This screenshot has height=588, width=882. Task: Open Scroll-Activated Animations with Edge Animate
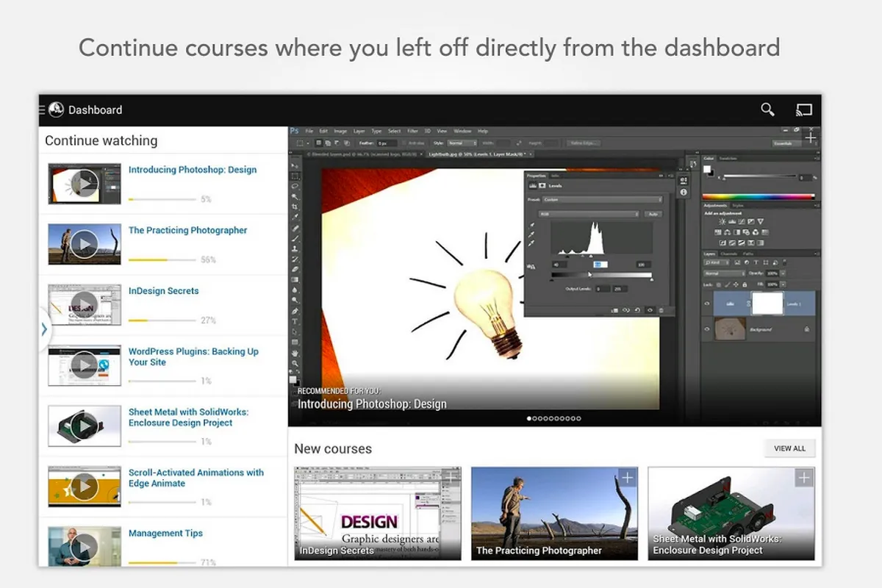point(196,478)
